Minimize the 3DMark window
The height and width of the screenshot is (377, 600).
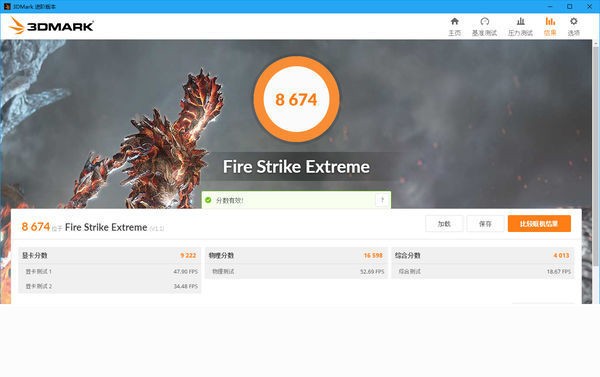[550, 7]
